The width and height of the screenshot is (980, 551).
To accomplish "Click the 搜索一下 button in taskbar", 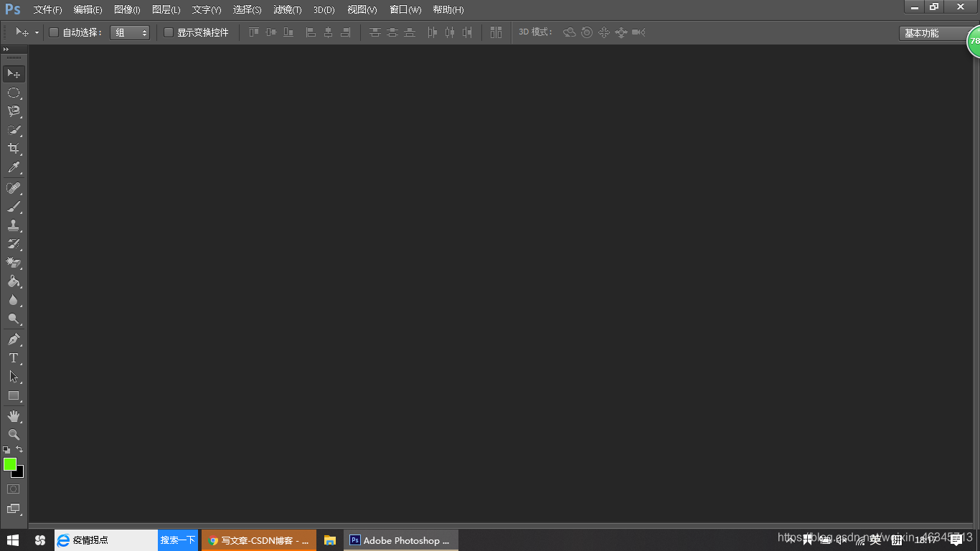I will [x=178, y=540].
